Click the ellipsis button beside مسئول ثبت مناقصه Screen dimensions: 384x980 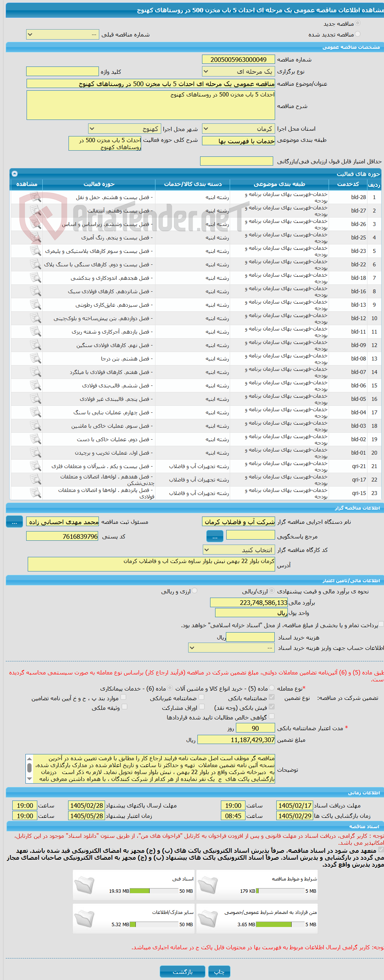[14, 522]
